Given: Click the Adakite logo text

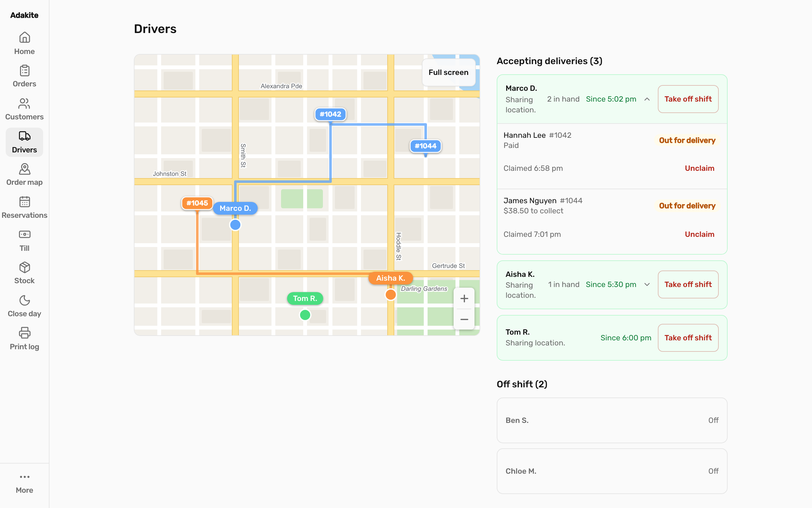Looking at the screenshot, I should [x=24, y=15].
